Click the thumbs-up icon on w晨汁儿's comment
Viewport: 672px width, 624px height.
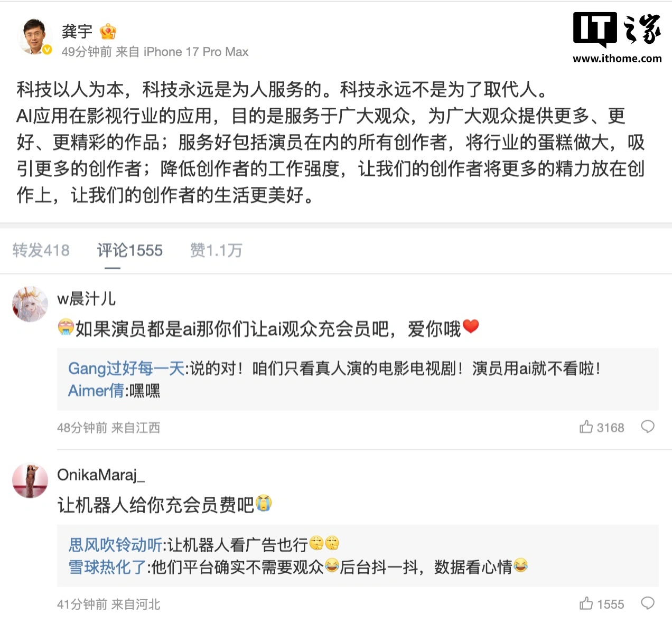pos(586,427)
